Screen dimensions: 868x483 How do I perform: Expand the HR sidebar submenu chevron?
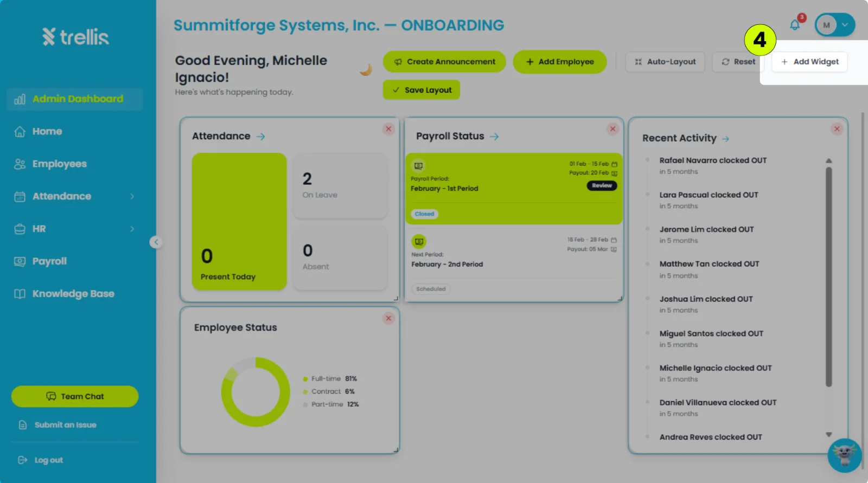click(x=132, y=229)
